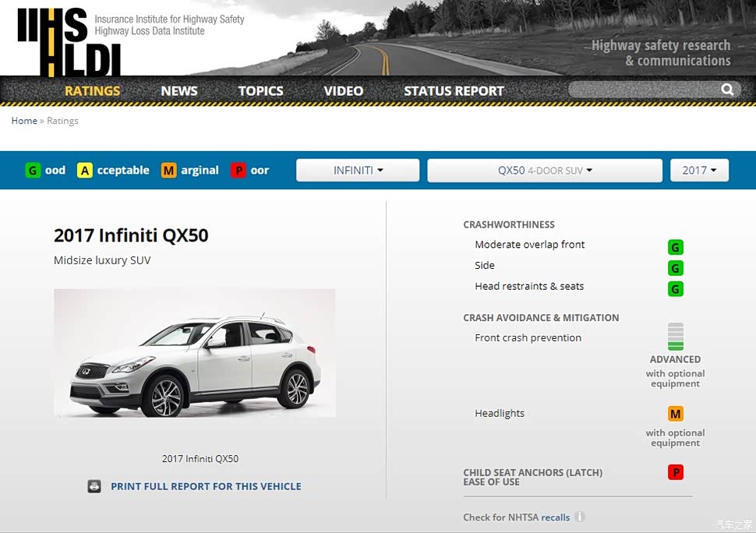The height and width of the screenshot is (533, 756).
Task: Open the INFINITI make dropdown
Action: coord(358,170)
